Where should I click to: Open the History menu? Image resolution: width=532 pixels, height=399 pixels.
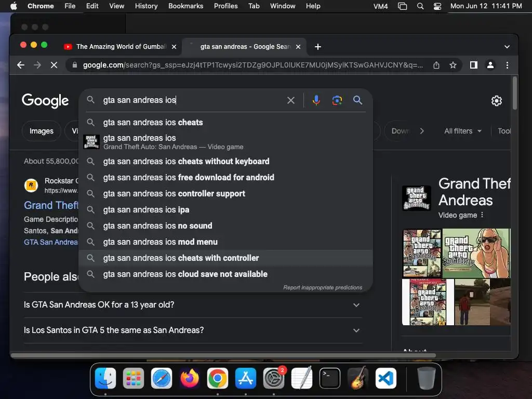(x=146, y=6)
